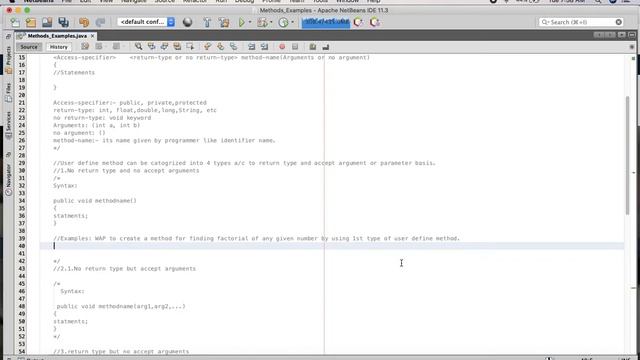Expand the Profile Project dropdown arrow
The height and width of the screenshot is (360, 640).
(x=292, y=22)
